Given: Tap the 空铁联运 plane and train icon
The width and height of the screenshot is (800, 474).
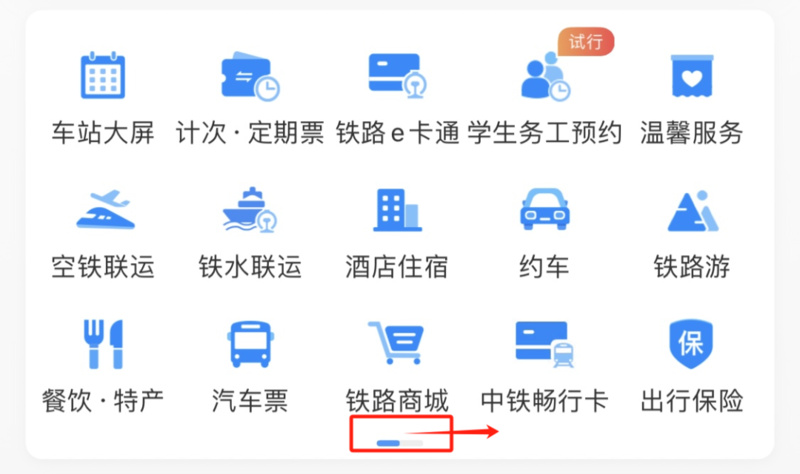Looking at the screenshot, I should click(x=105, y=209).
